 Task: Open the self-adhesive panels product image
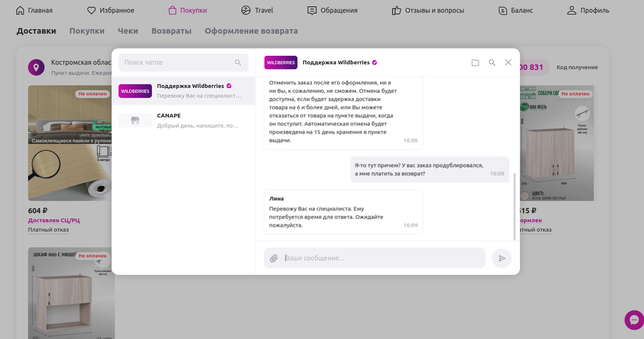click(70, 143)
